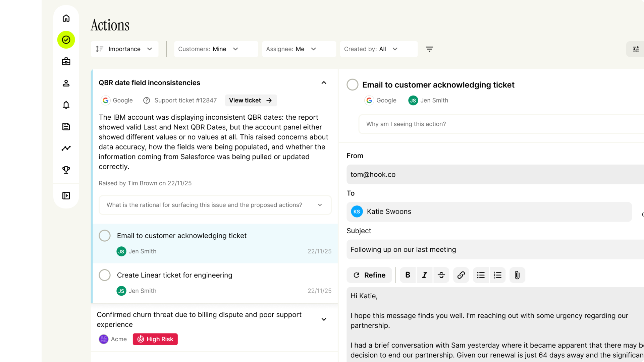Attach a file with the paperclip icon
The width and height of the screenshot is (644, 362).
tap(517, 275)
